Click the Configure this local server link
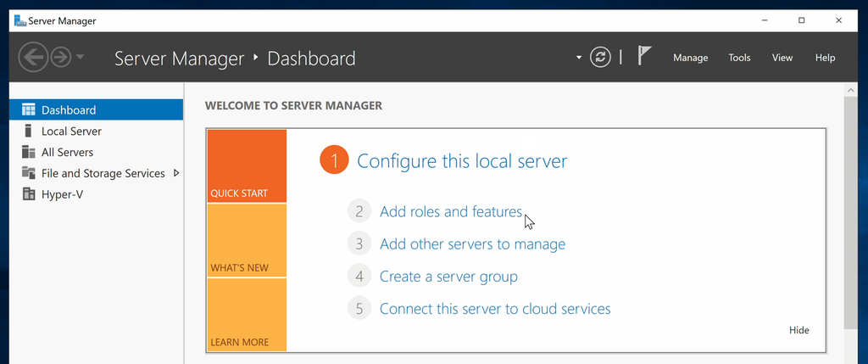Viewport: 868px width, 364px height. point(462,161)
